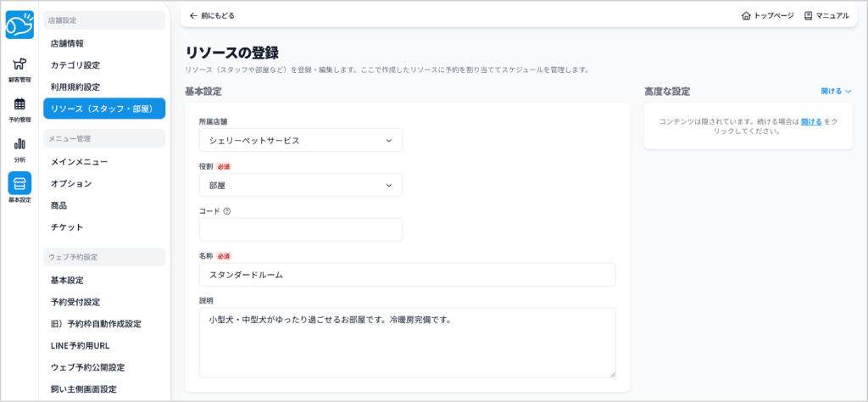Click the 名称 field with スタンダードルーム
868x402 pixels.
coord(407,275)
